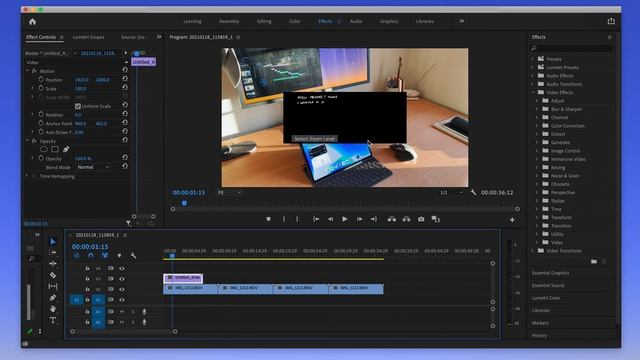Toggle Position animation stopwatch
The image size is (640, 360).
(x=41, y=80)
